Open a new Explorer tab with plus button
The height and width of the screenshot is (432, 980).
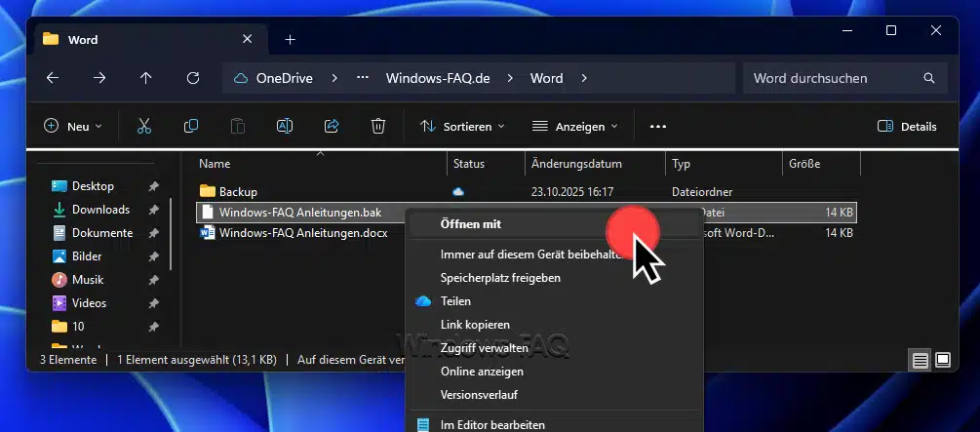290,40
